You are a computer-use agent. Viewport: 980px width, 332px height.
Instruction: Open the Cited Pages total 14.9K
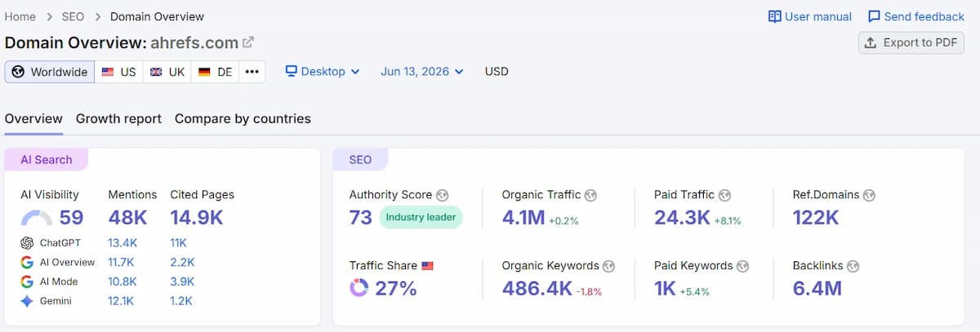[196, 218]
